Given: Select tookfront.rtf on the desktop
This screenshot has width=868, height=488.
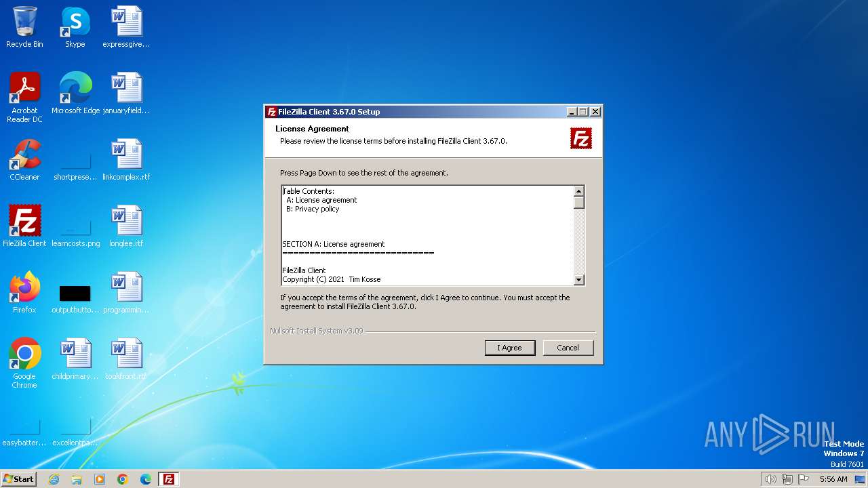Looking at the screenshot, I should 126,359.
